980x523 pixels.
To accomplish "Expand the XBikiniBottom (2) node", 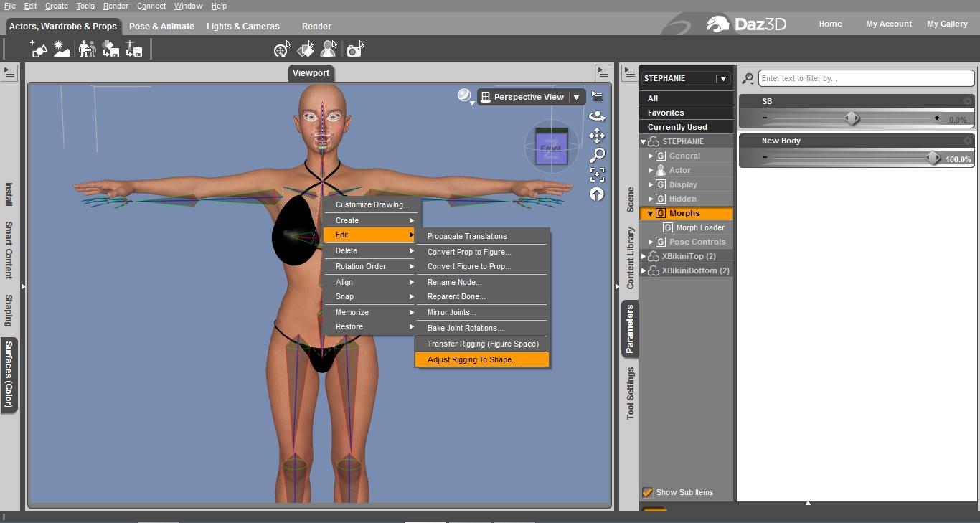I will pos(644,270).
